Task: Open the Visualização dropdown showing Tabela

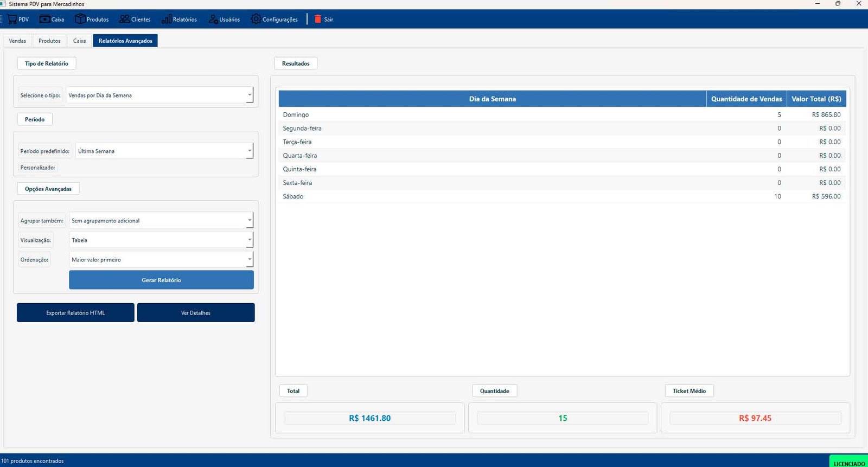Action: [x=161, y=240]
